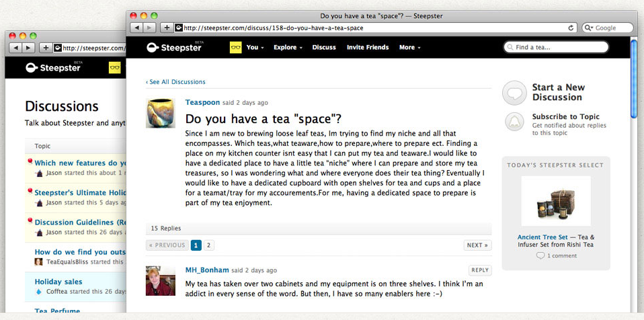Click the front browser Forward button
Screen dimensions: 644x320
point(149,28)
